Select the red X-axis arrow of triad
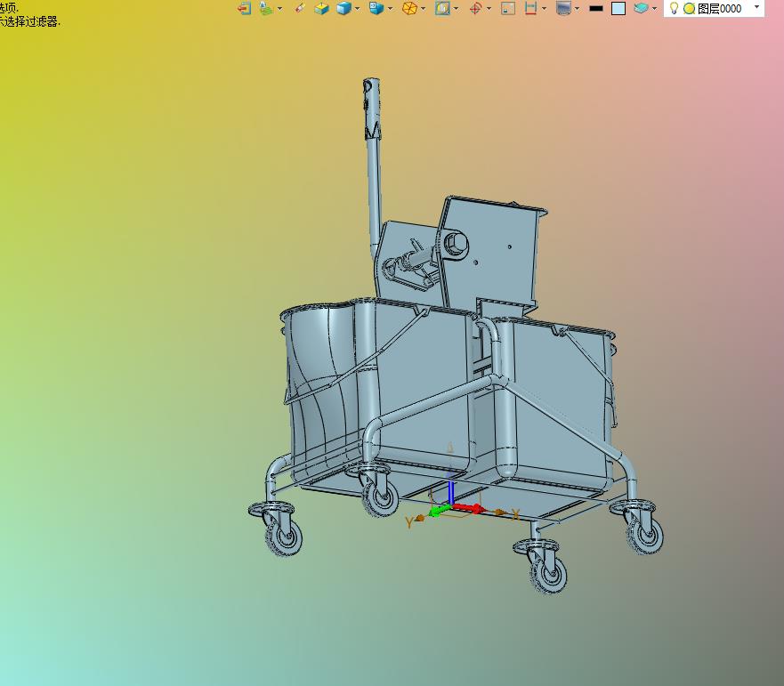 pyautogui.click(x=469, y=509)
